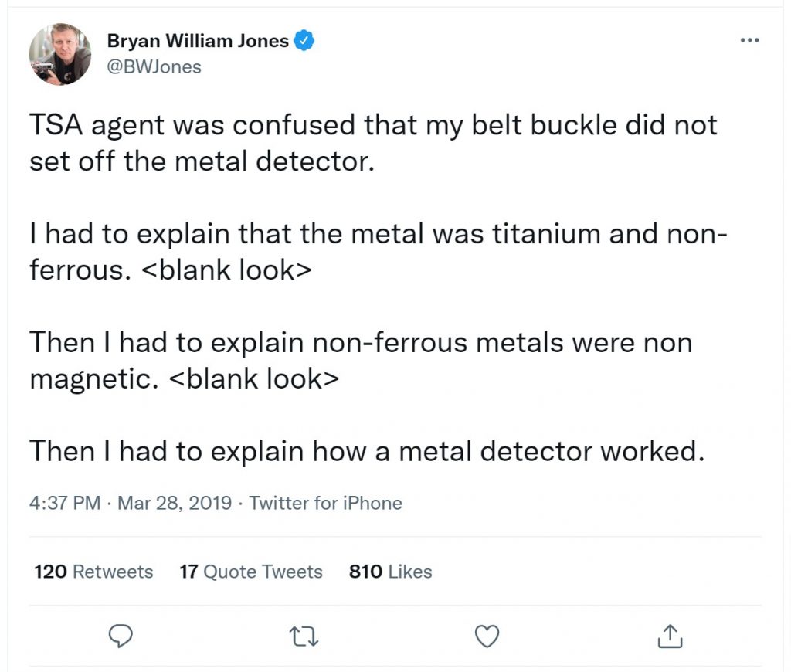Click the word Retweets in stats row
791x672 pixels.
113,572
